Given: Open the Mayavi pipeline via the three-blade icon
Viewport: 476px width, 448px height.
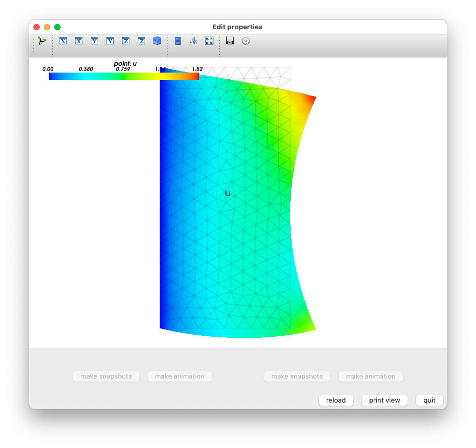Looking at the screenshot, I should pyautogui.click(x=42, y=41).
